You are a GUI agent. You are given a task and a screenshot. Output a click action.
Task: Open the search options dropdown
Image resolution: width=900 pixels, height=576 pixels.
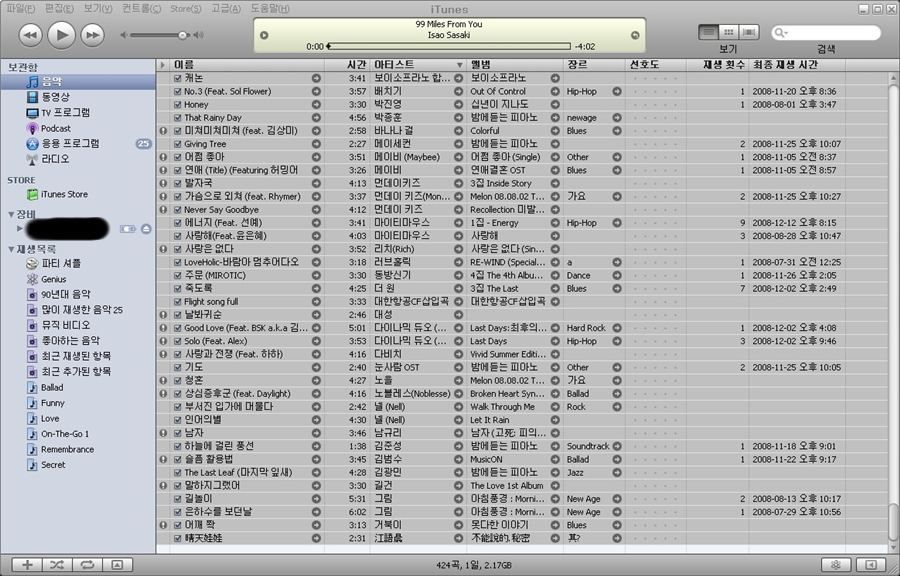click(x=781, y=33)
